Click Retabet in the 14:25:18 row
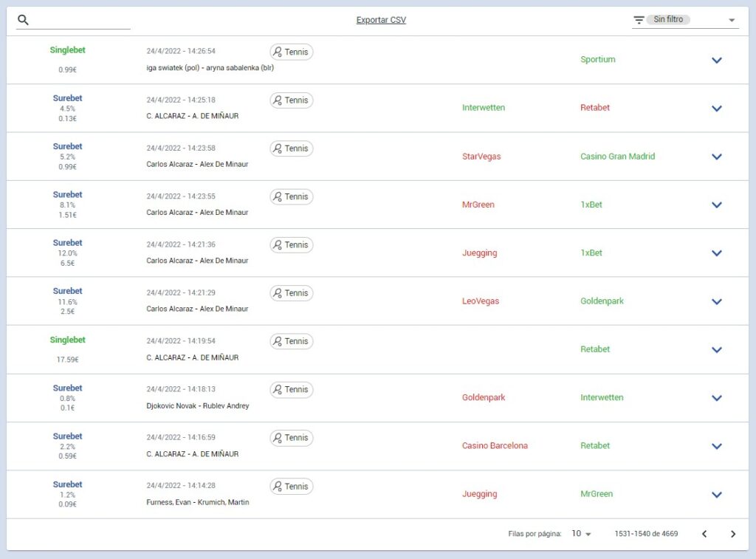This screenshot has height=559, width=756. pos(595,108)
